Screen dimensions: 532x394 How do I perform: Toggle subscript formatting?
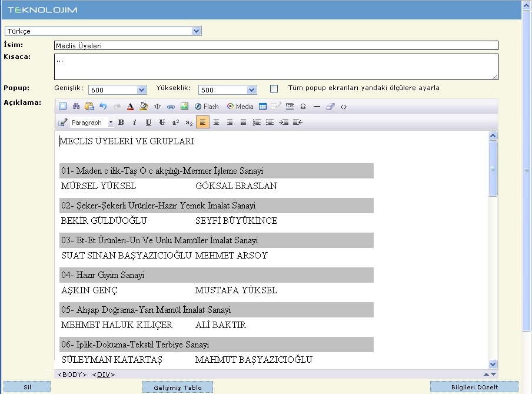coord(189,122)
